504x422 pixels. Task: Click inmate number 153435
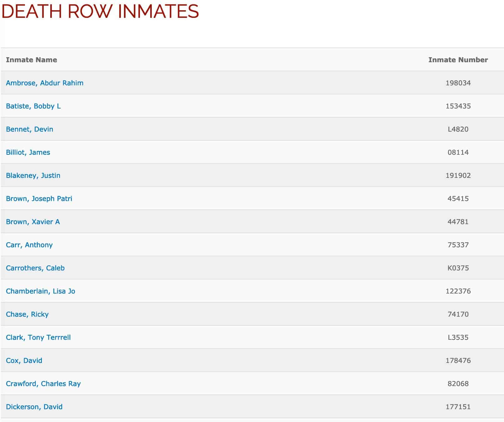458,106
